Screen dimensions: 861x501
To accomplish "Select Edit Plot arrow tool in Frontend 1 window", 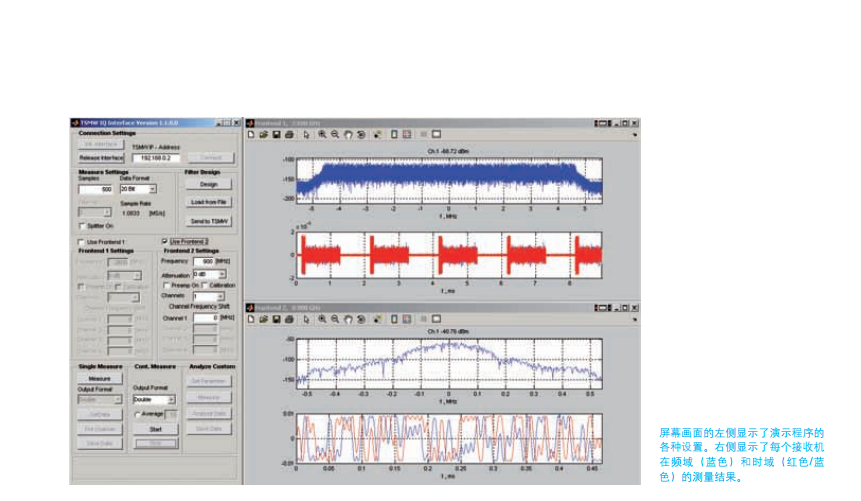I will (x=306, y=135).
